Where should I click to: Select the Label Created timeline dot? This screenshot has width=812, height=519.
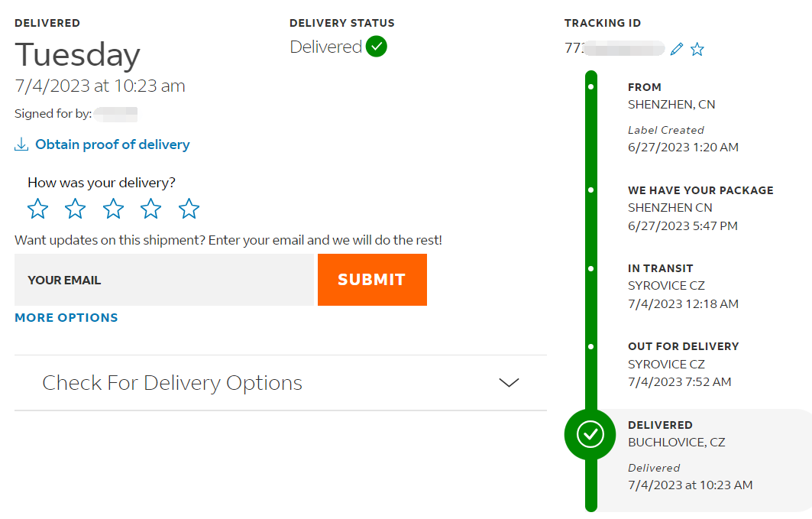click(591, 87)
